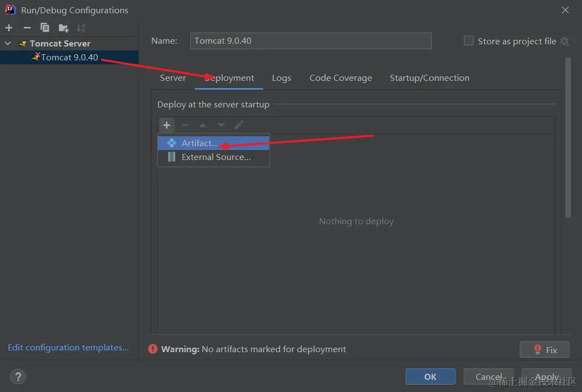Confirm with the OK button
582x392 pixels.
point(430,377)
